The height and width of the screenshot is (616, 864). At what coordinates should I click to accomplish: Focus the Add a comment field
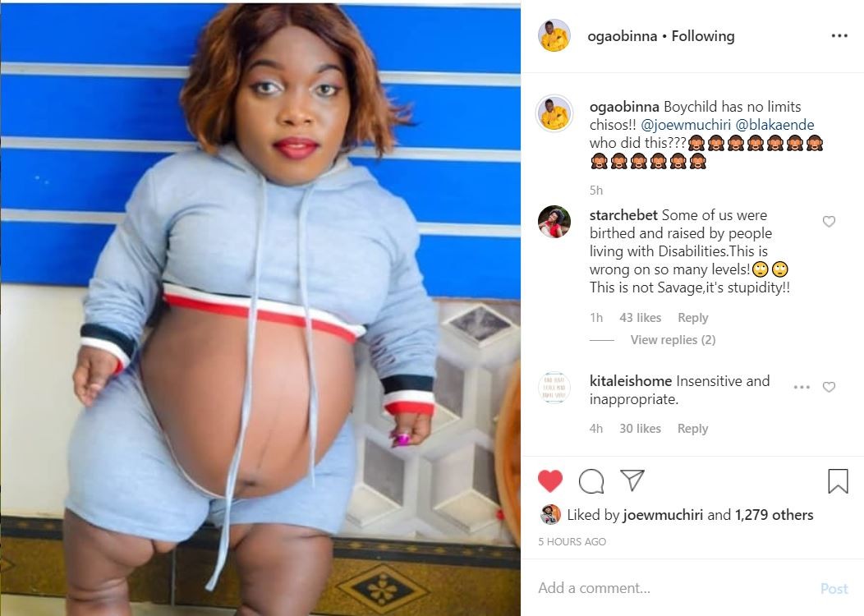[x=675, y=588]
